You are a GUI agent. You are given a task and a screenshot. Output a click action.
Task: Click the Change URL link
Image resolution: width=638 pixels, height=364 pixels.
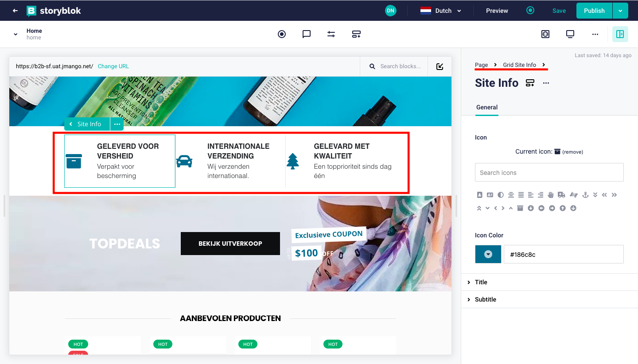(x=113, y=66)
